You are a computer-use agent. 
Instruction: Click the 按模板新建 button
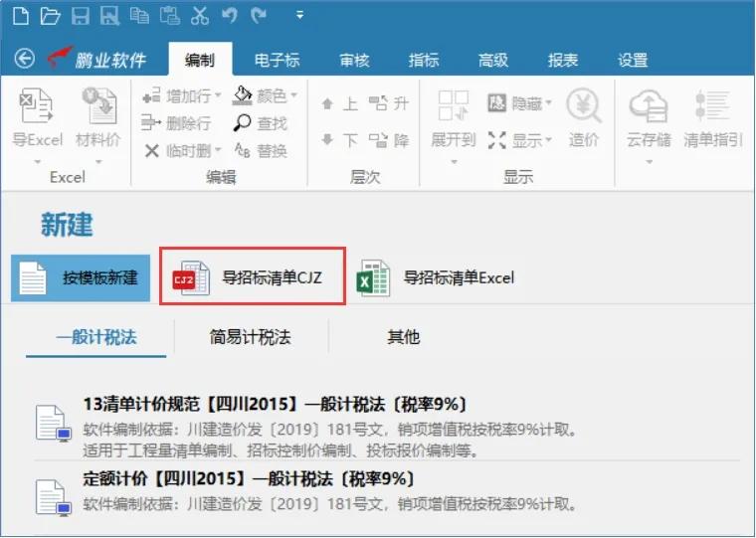click(81, 278)
